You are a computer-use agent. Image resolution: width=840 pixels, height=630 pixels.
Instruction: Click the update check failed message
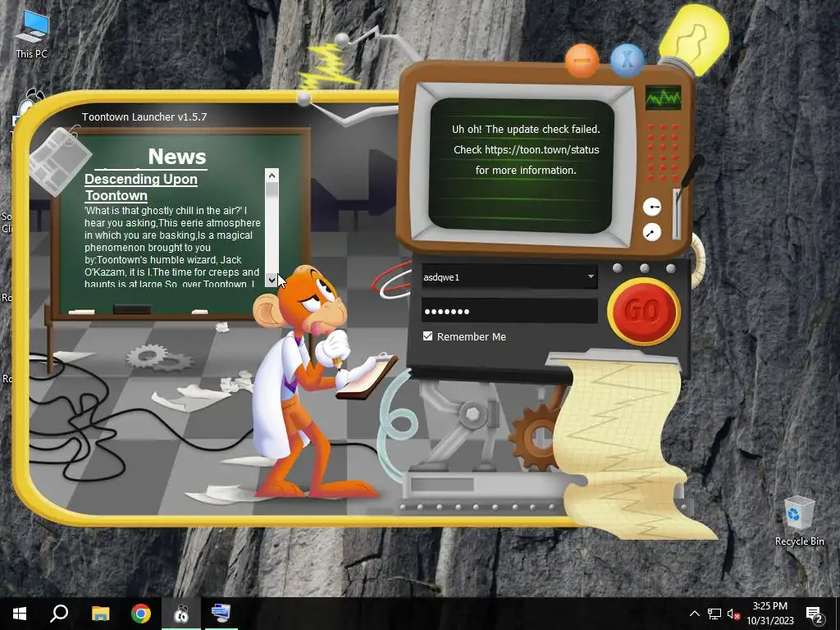pos(526,149)
